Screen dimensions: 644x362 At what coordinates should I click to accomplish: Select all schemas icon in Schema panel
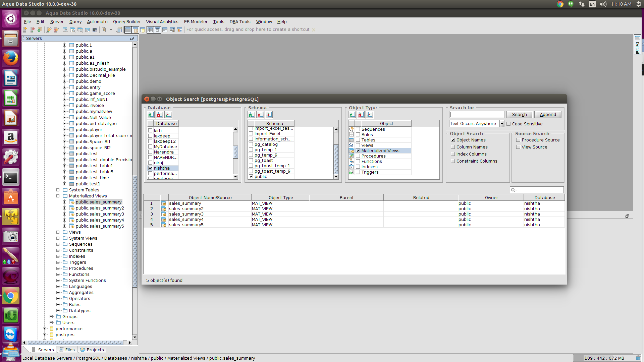click(252, 115)
